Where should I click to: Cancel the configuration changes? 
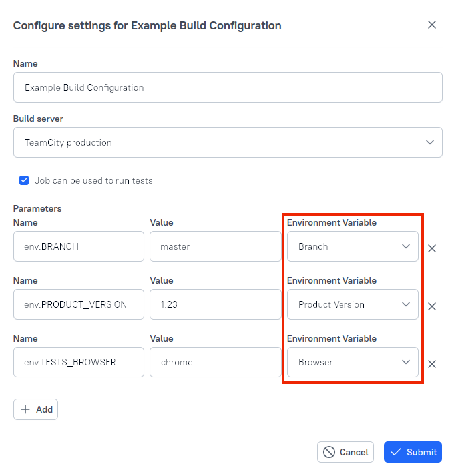[x=345, y=452]
